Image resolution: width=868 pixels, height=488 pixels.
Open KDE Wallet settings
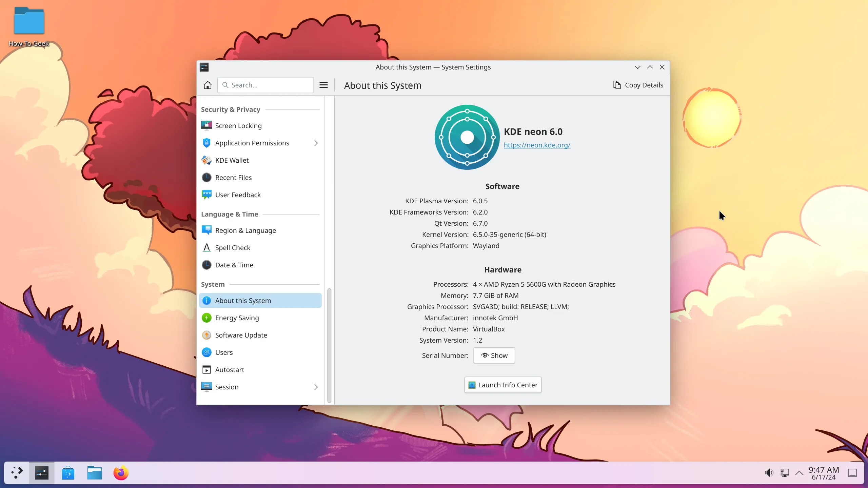(x=232, y=160)
